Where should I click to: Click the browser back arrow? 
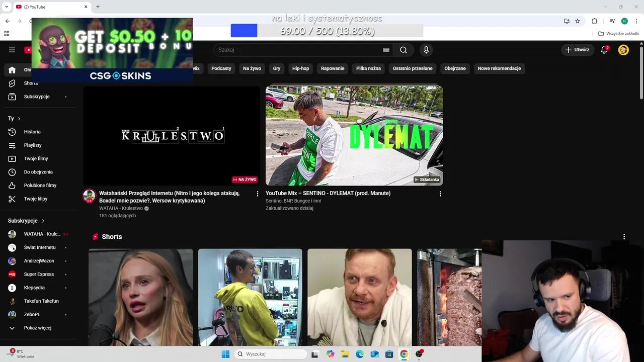pos(8,21)
